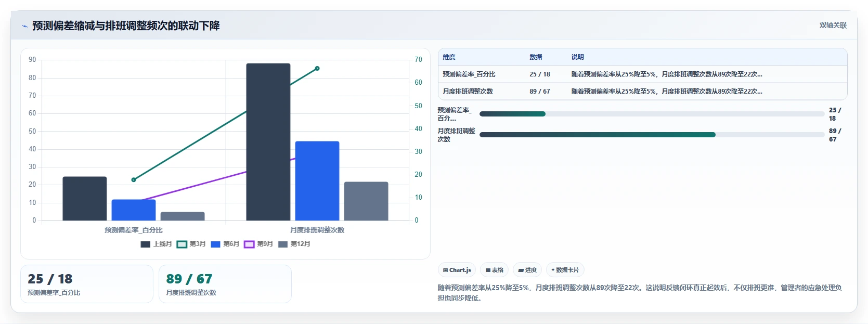Select the 表格 tag
The image size is (868, 324).
point(494,270)
